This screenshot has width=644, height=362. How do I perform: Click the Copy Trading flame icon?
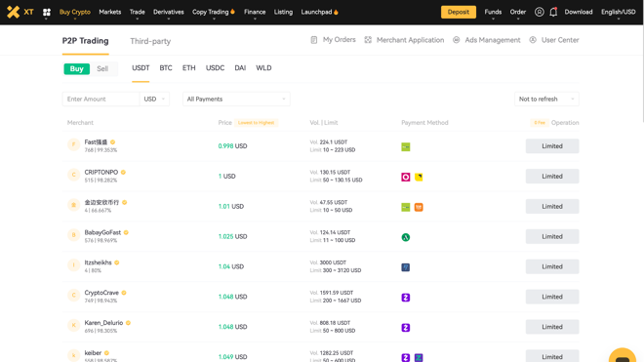tap(233, 12)
